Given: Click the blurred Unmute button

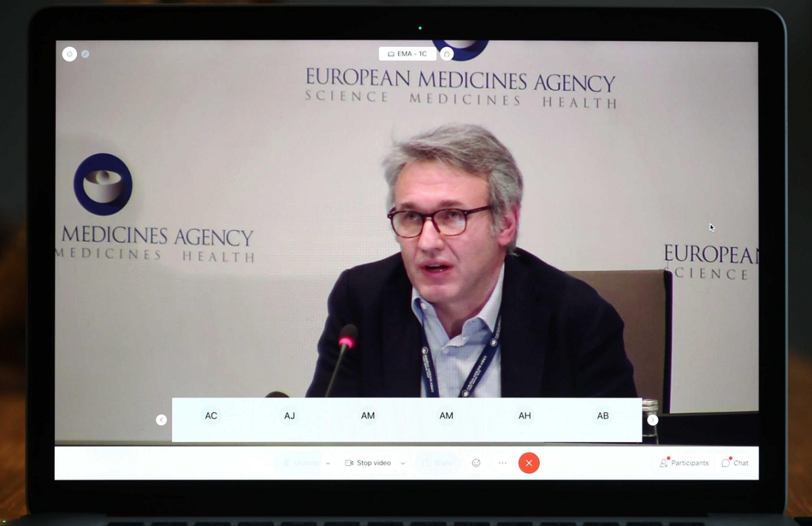Looking at the screenshot, I should pos(301,463).
